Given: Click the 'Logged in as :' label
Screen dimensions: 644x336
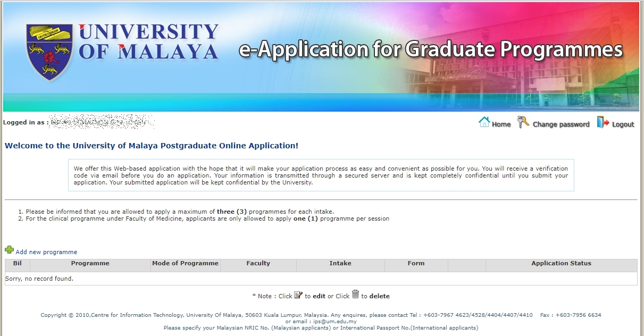Looking at the screenshot, I should (x=26, y=122).
